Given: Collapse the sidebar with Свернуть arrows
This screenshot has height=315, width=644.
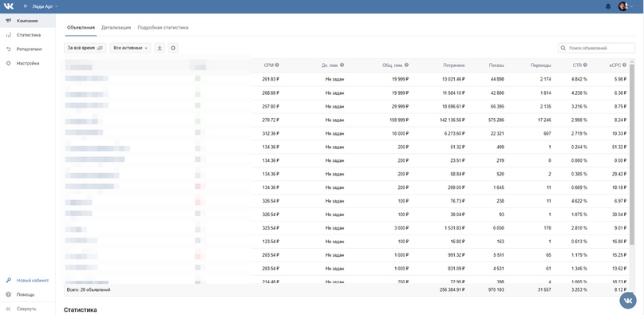Looking at the screenshot, I should tap(8, 309).
